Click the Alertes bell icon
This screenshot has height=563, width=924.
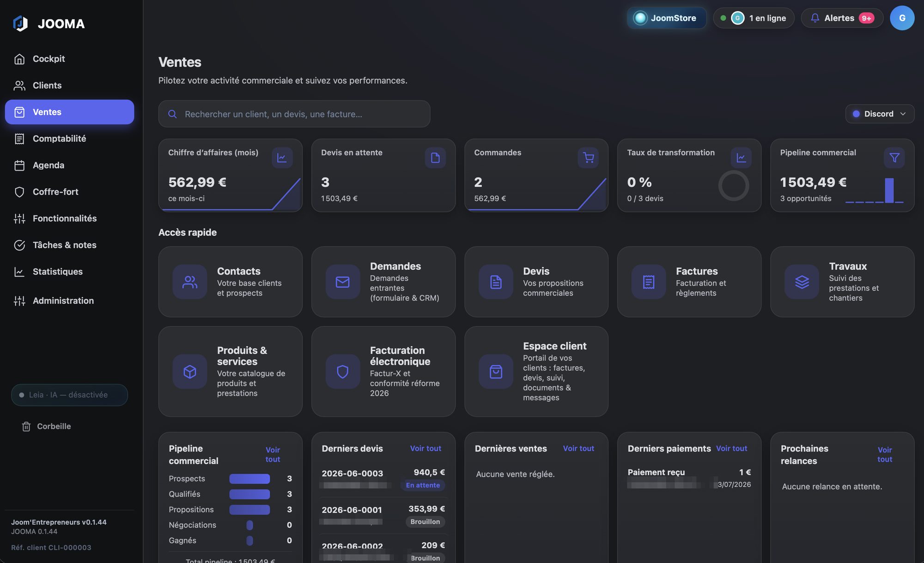click(815, 18)
